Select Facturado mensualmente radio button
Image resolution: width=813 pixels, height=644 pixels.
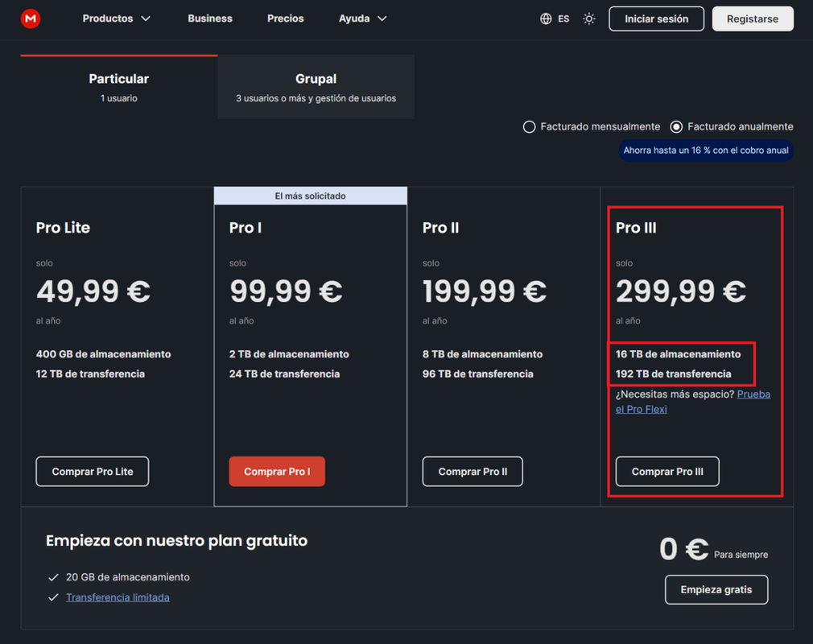529,127
